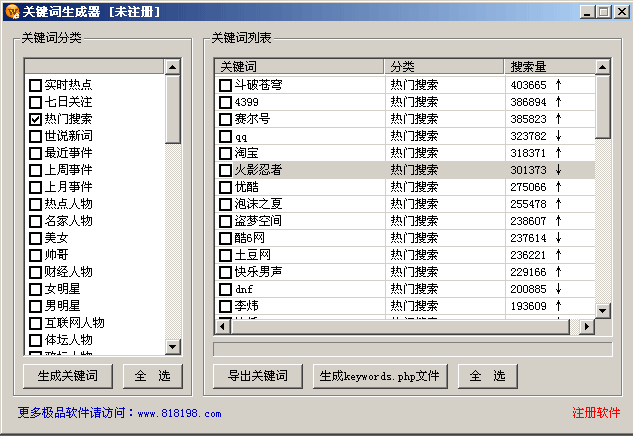Viewport: 633px width, 436px height.
Task: Click 全选 button under keyword list
Action: (x=488, y=376)
